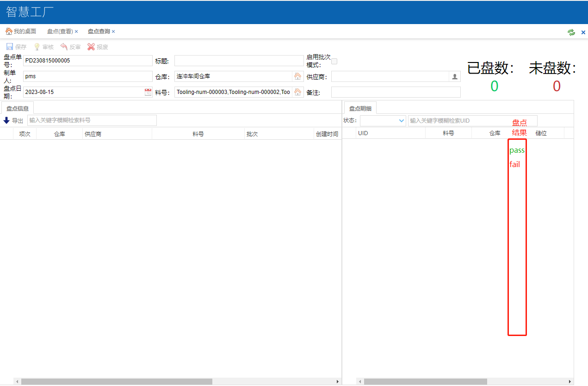This screenshot has width=588, height=386.
Task: Click the 导出 export button
Action: pos(13,121)
